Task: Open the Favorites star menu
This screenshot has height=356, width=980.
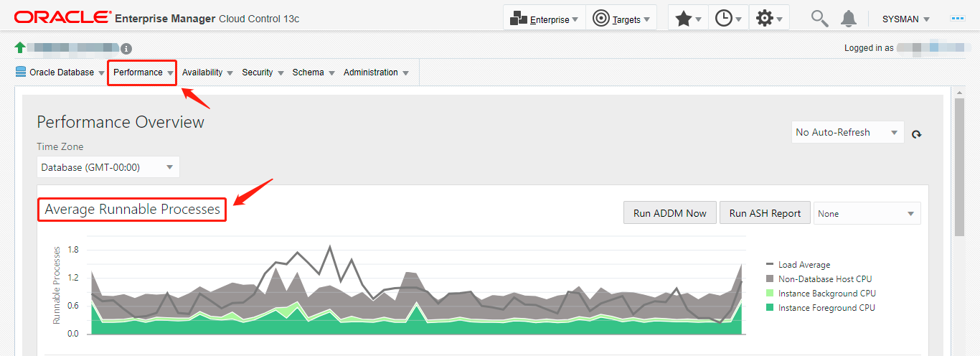Action: 688,18
